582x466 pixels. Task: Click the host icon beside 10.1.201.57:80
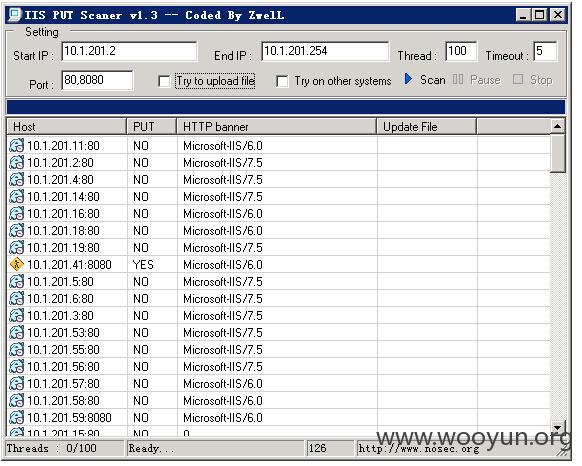coord(16,384)
